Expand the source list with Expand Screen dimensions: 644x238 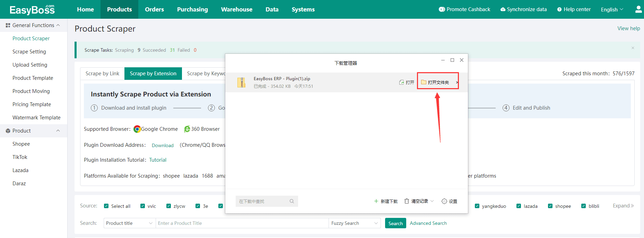click(x=623, y=206)
